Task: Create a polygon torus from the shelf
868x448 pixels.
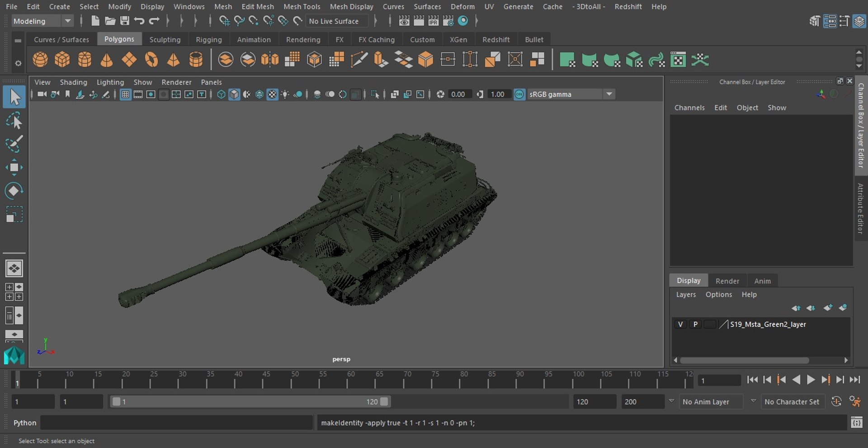Action: tap(151, 60)
